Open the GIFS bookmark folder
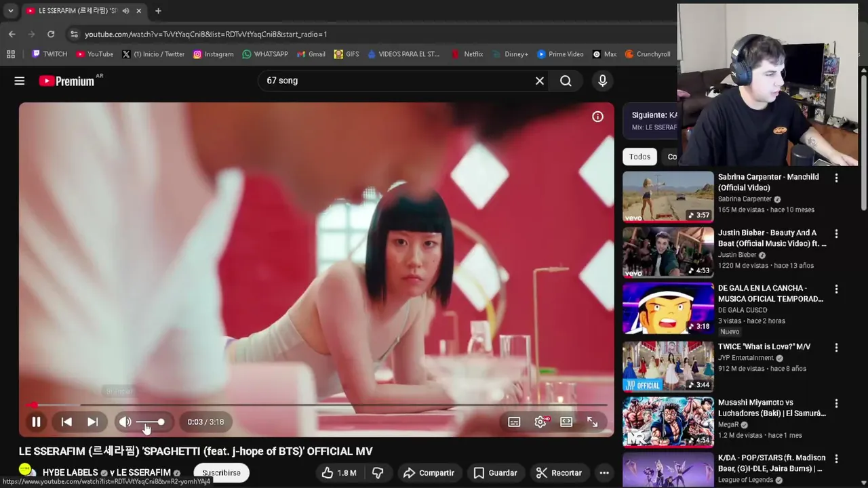The width and height of the screenshot is (868, 488). [347, 54]
